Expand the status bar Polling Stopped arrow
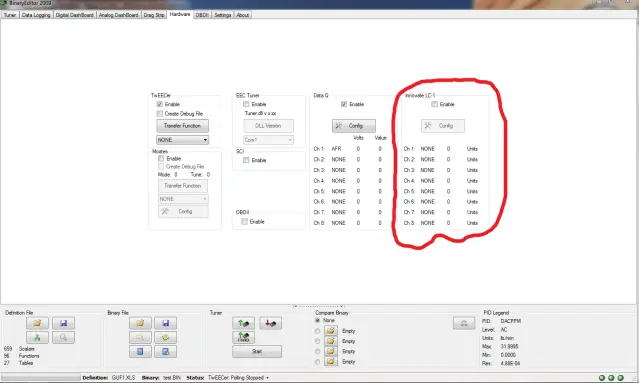 268,378
